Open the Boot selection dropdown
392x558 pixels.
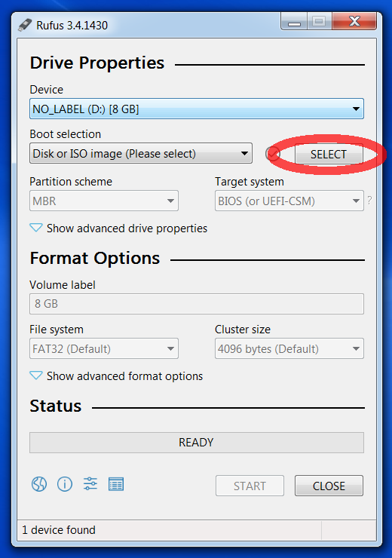pyautogui.click(x=141, y=153)
